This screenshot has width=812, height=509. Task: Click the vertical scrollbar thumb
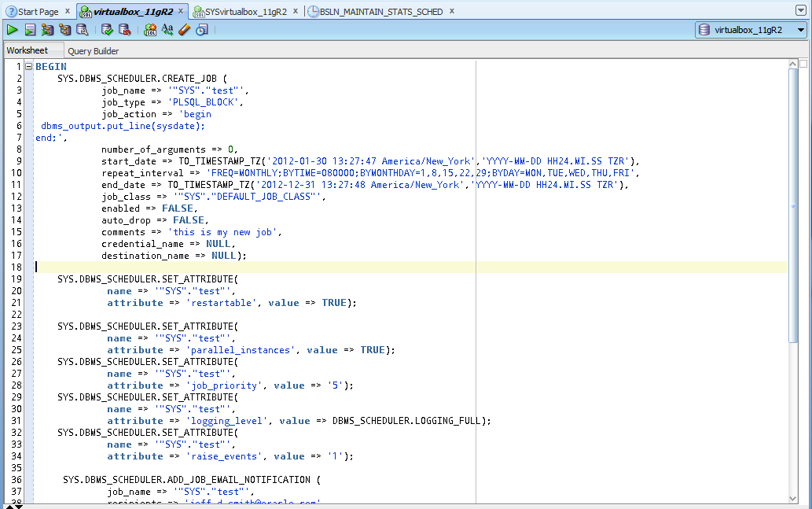click(793, 205)
